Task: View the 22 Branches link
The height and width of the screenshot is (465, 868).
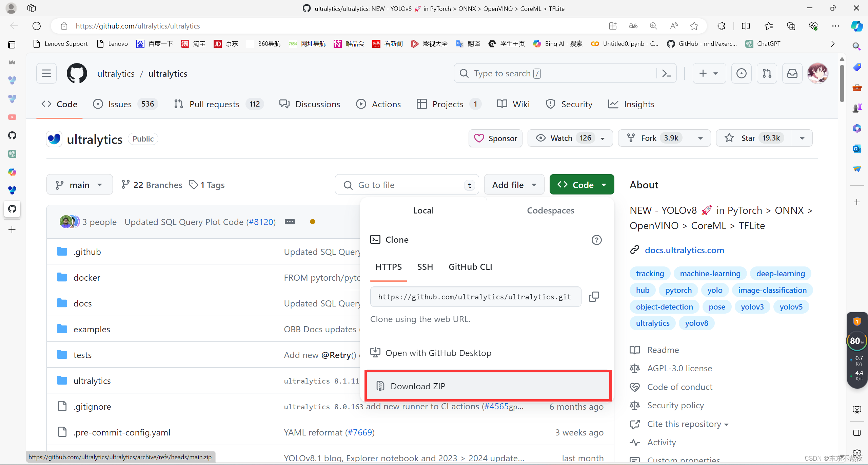Action: pyautogui.click(x=152, y=185)
